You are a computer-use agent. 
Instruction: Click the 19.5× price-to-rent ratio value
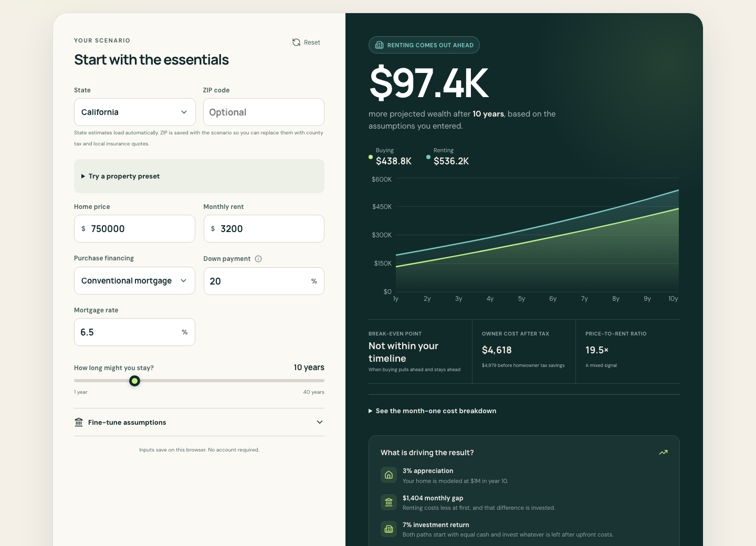(597, 350)
